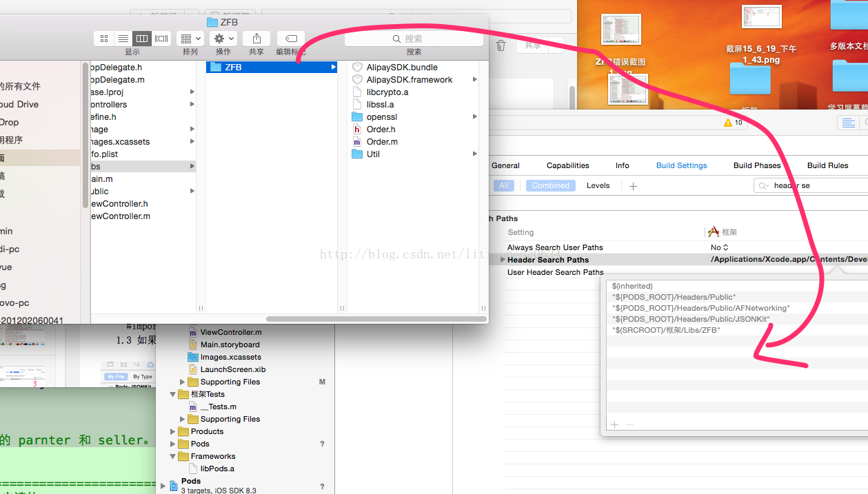Click the build settings search field
The width and height of the screenshot is (868, 494).
pyautogui.click(x=811, y=185)
